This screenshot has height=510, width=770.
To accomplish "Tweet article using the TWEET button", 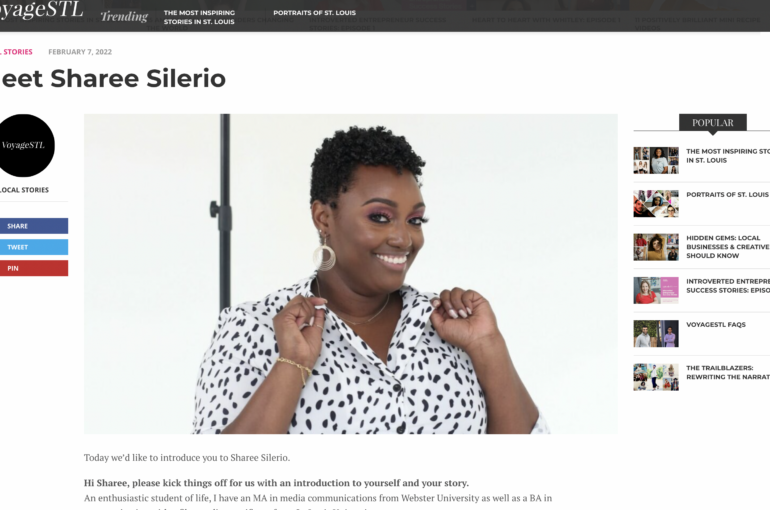I will [34, 247].
